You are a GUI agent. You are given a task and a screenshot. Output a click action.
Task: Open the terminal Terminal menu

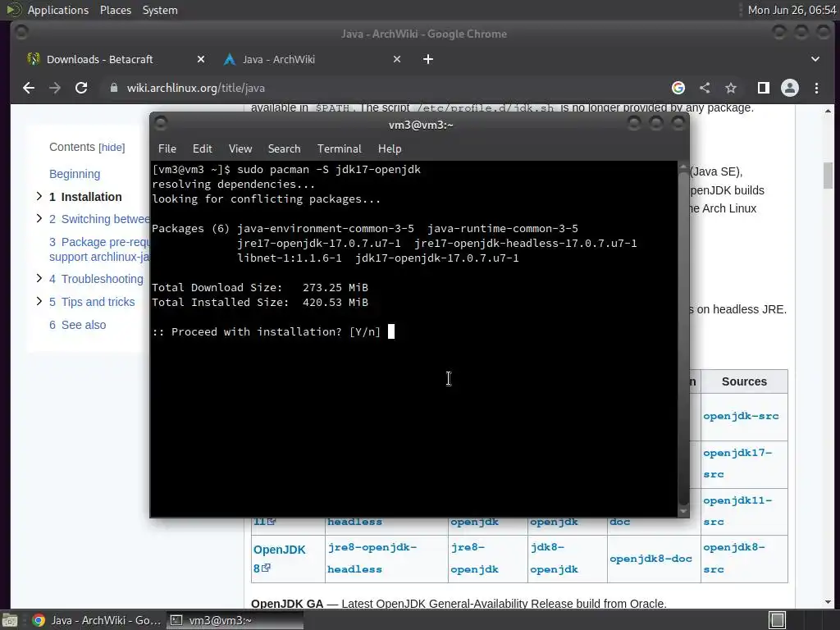339,149
